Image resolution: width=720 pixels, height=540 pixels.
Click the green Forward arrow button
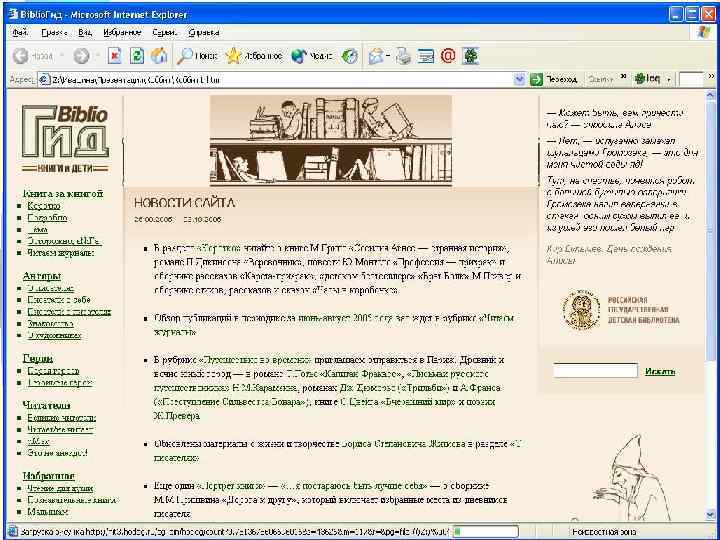pyautogui.click(x=81, y=56)
